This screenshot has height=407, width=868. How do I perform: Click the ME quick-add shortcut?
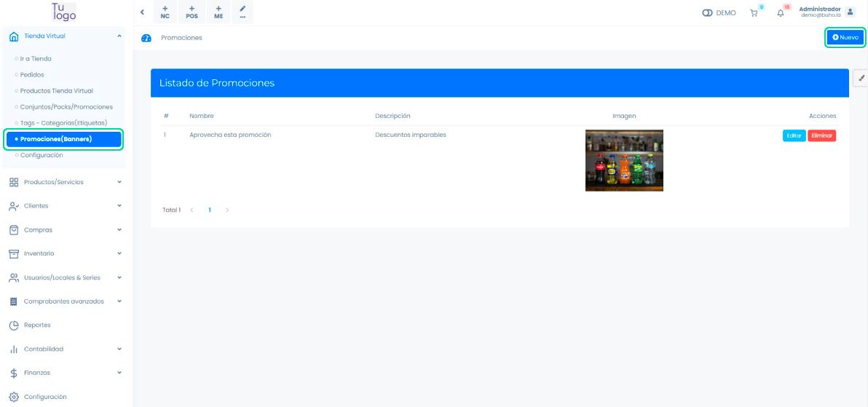(x=218, y=12)
